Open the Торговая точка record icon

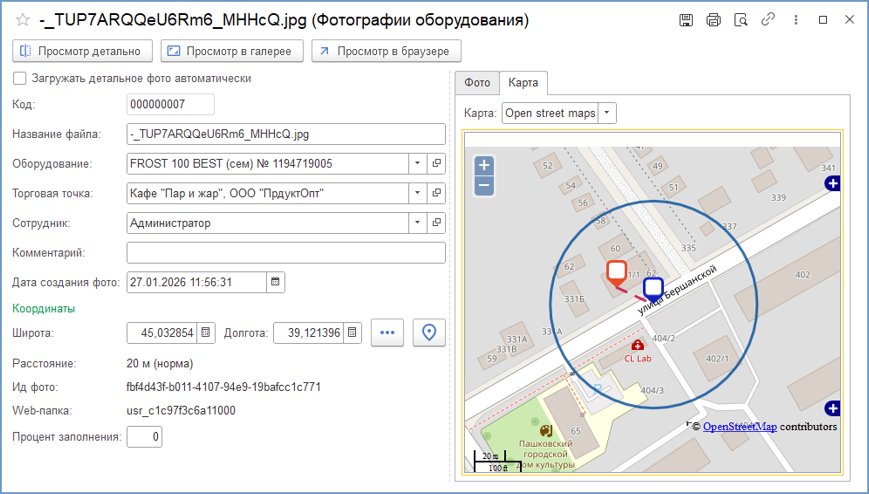[437, 193]
